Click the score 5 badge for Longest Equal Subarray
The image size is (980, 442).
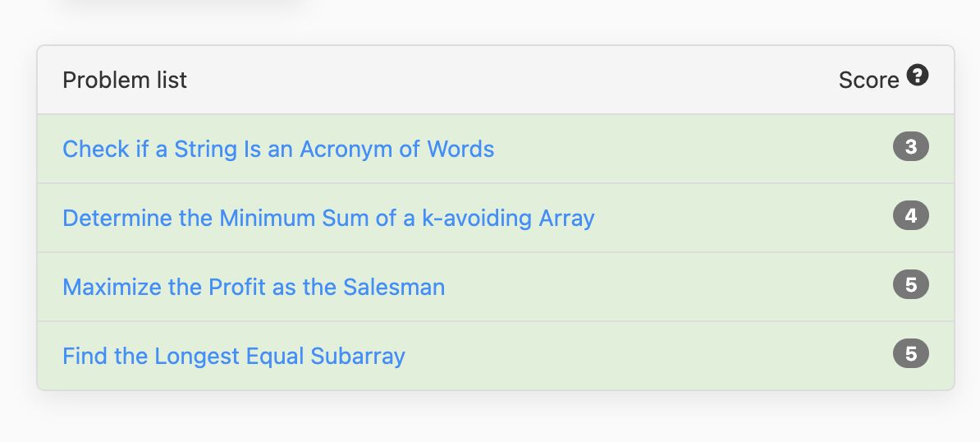tap(910, 354)
